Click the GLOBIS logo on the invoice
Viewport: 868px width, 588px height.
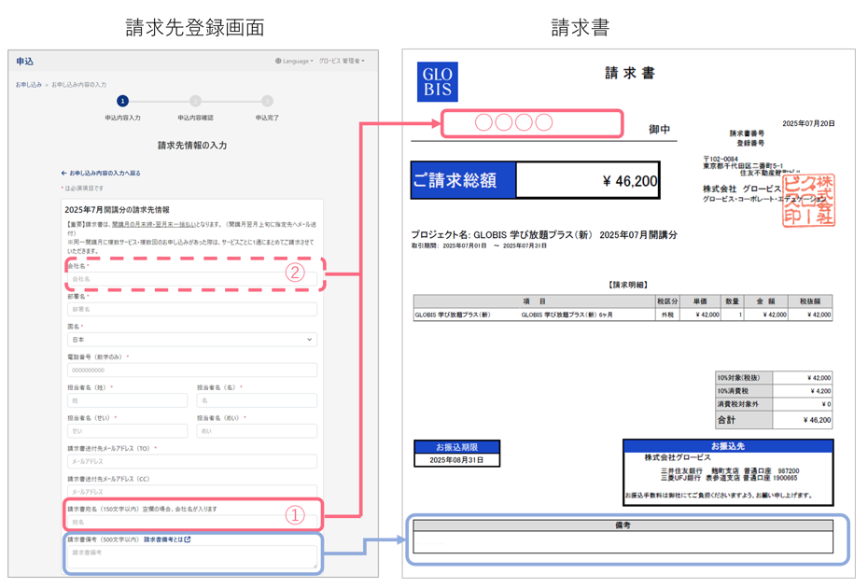click(x=438, y=82)
